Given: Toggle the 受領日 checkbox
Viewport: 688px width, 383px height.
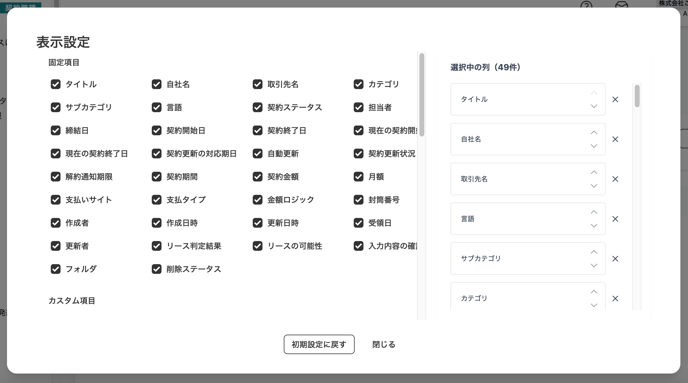Looking at the screenshot, I should tap(358, 223).
